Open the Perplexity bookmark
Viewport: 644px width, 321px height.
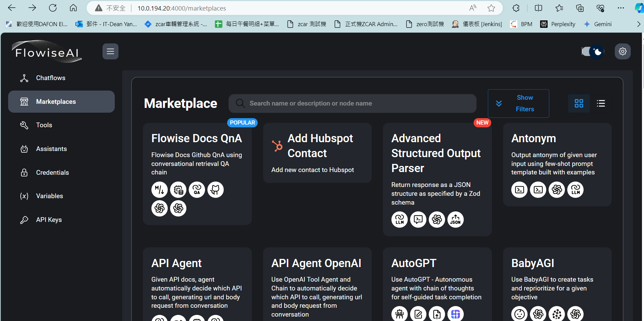pyautogui.click(x=558, y=24)
